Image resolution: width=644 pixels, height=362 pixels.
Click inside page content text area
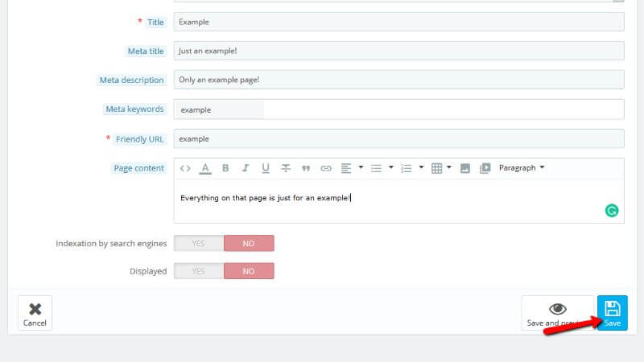tap(398, 201)
